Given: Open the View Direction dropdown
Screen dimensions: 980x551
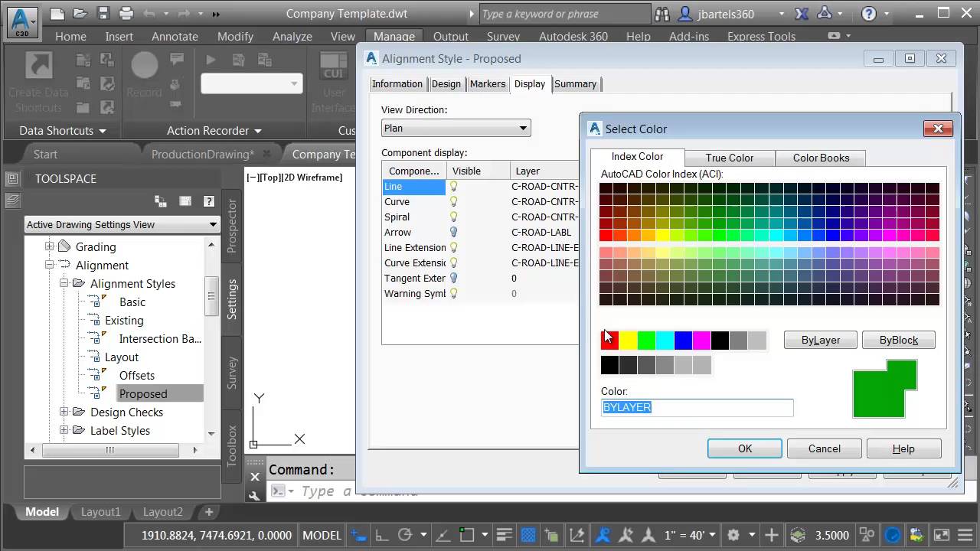Looking at the screenshot, I should pyautogui.click(x=456, y=128).
